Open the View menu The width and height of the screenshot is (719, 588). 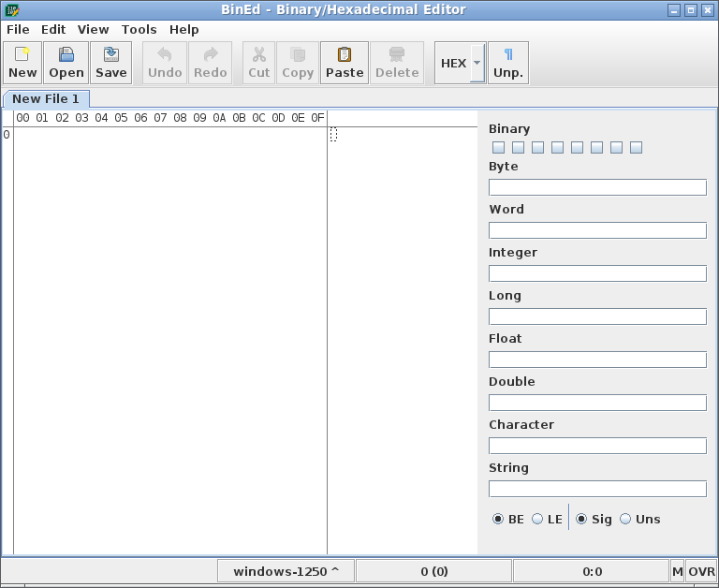pos(93,29)
